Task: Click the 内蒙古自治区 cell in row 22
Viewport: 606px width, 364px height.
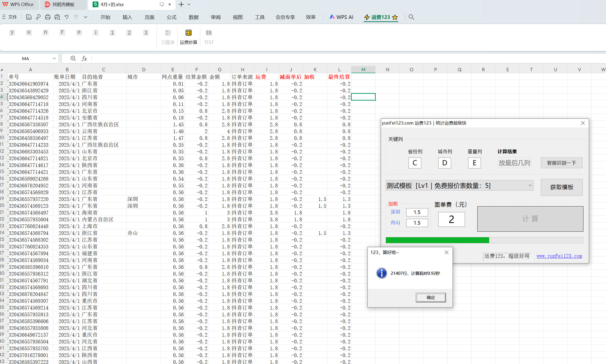Action: (103, 219)
